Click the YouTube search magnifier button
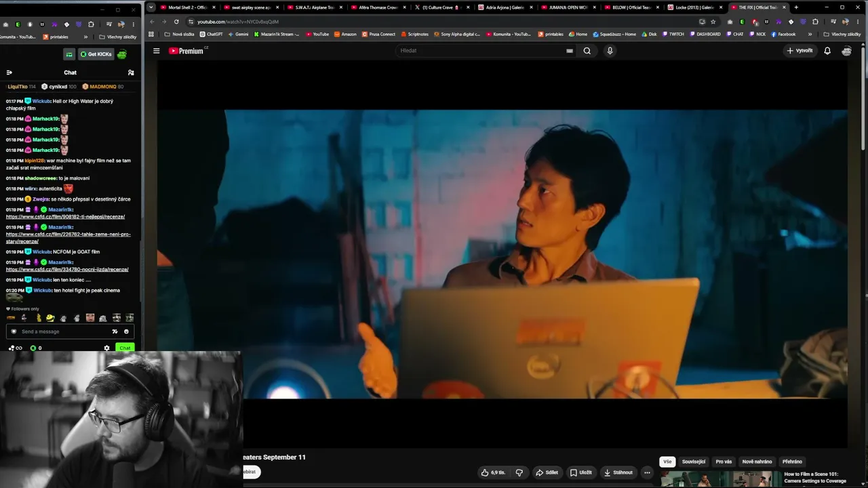Screen dimensions: 868x488 (587, 51)
